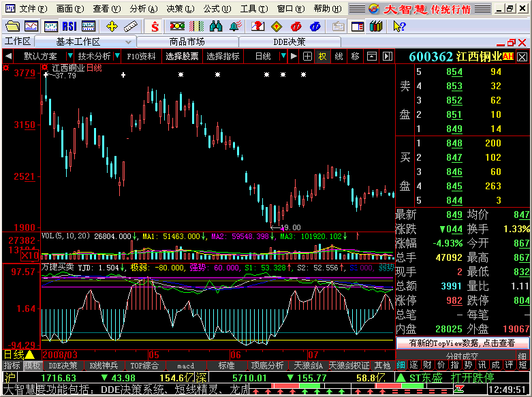Viewport: 532px width, 397px height.
Task: Select the 短 tab at far right bottom
Action: 523,365
